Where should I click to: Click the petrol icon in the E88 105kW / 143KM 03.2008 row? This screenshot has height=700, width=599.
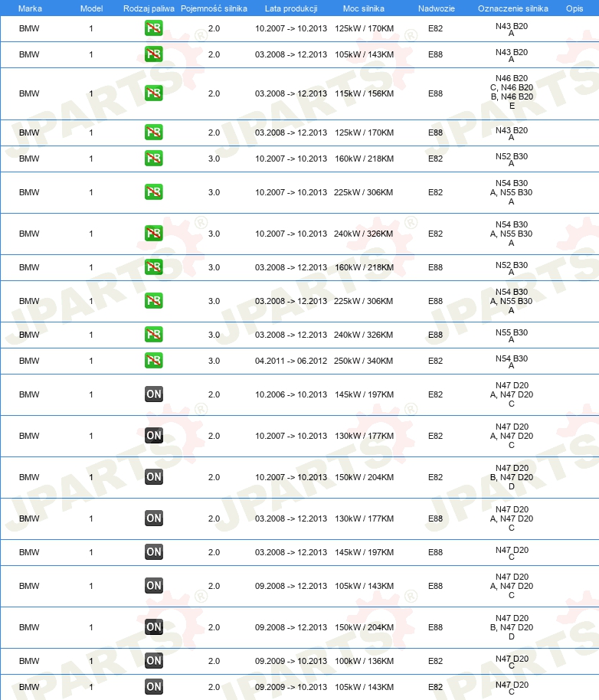(153, 54)
